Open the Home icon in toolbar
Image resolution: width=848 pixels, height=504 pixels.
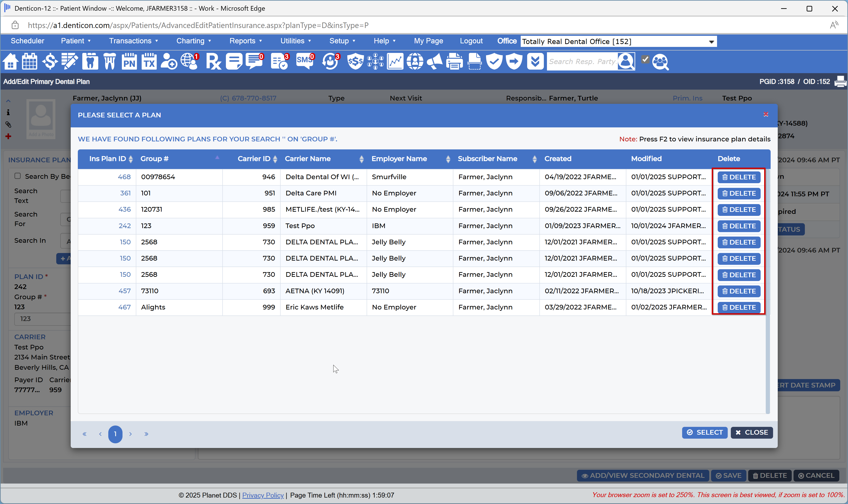coord(10,62)
